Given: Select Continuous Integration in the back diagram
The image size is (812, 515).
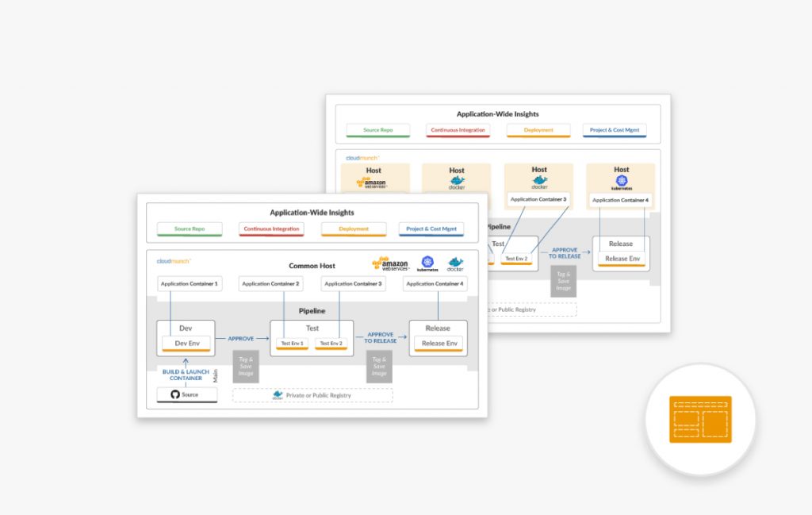Looking at the screenshot, I should (x=458, y=131).
